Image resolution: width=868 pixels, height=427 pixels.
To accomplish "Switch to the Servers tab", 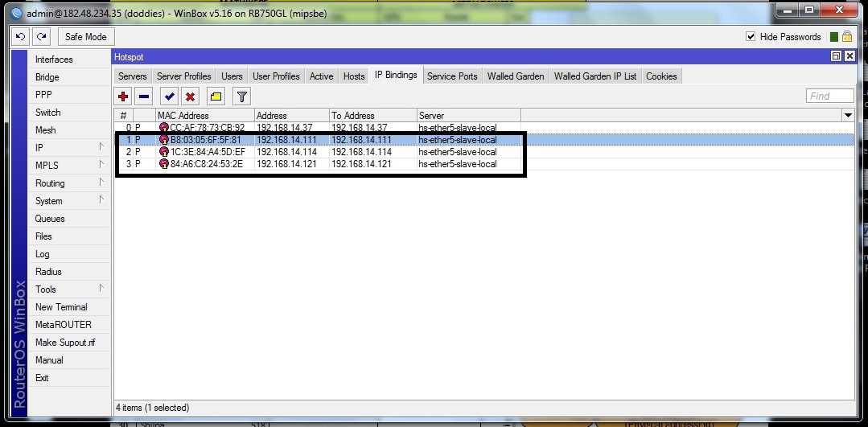I will [x=132, y=76].
